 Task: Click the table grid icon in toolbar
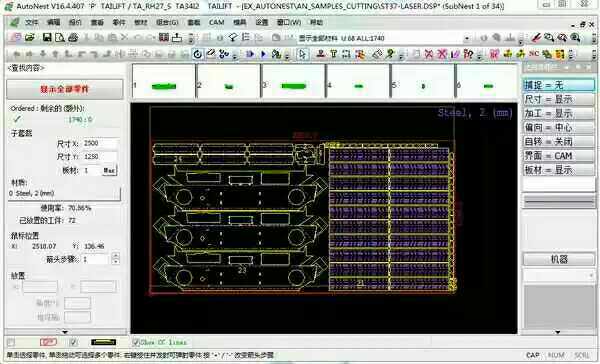tap(164, 38)
